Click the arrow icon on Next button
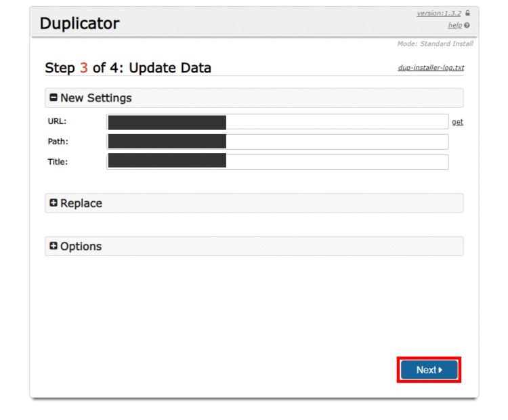 pyautogui.click(x=440, y=370)
